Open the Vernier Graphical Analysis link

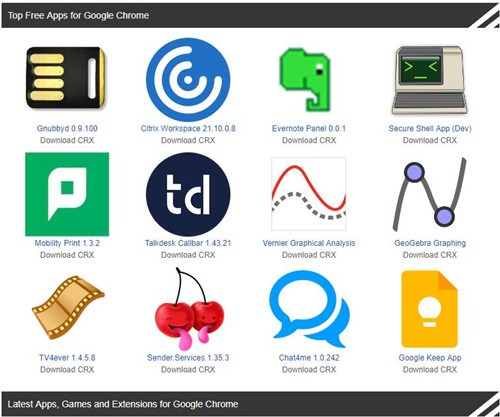tap(309, 243)
